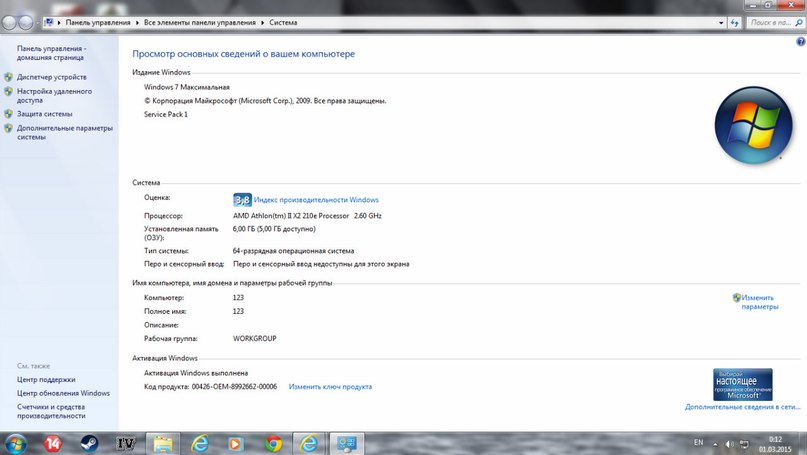
Task: Expand the address bar history dropdown
Action: click(x=721, y=23)
